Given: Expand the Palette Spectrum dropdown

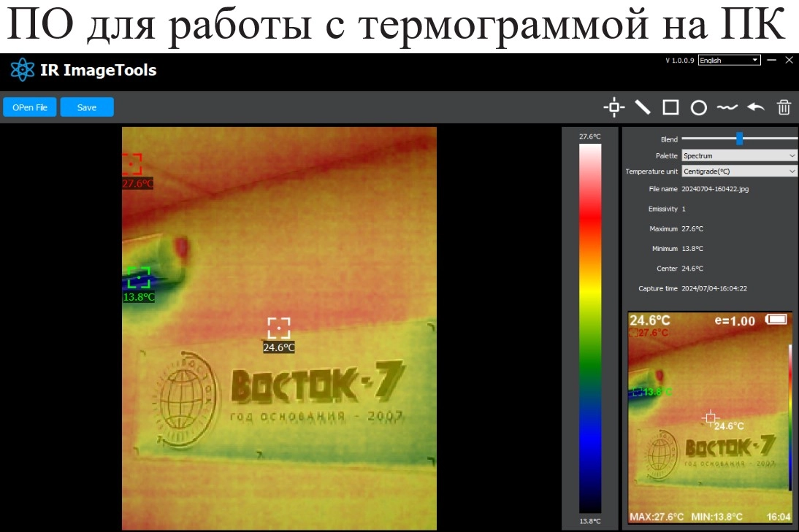Looking at the screenshot, I should click(738, 155).
